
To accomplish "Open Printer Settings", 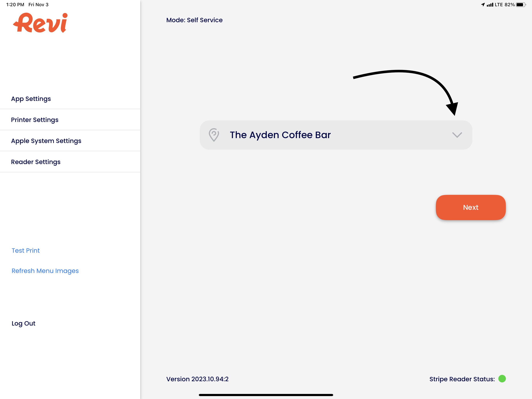I will [x=35, y=120].
